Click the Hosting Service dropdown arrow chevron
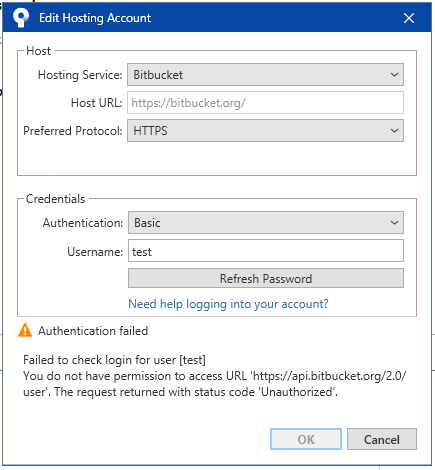 click(394, 75)
